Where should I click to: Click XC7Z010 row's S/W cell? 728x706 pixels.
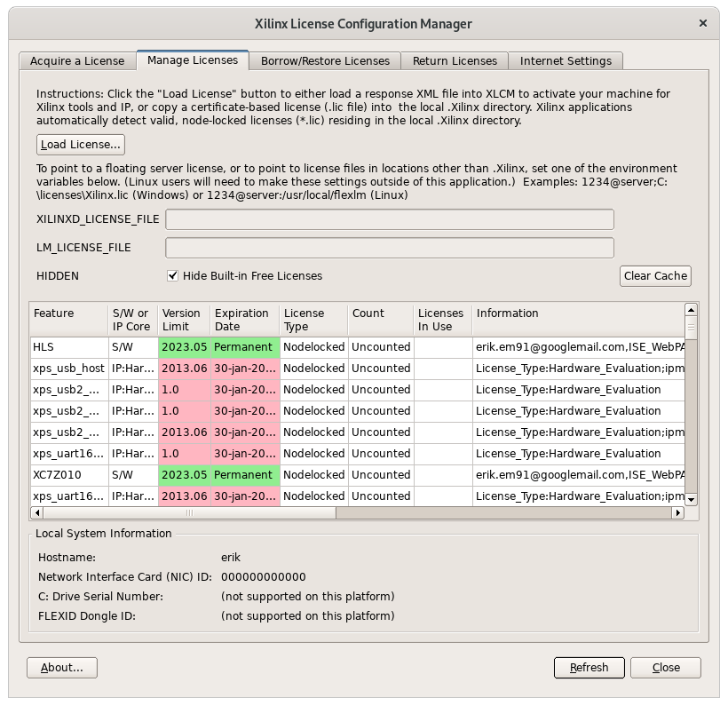pos(133,475)
